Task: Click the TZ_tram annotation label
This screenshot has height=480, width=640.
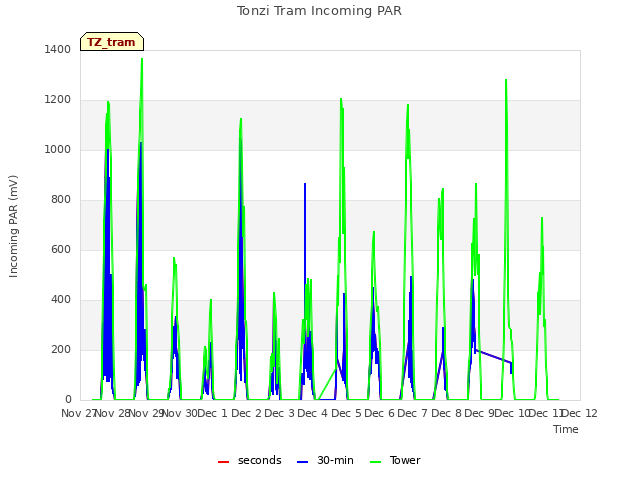Action: [x=112, y=42]
